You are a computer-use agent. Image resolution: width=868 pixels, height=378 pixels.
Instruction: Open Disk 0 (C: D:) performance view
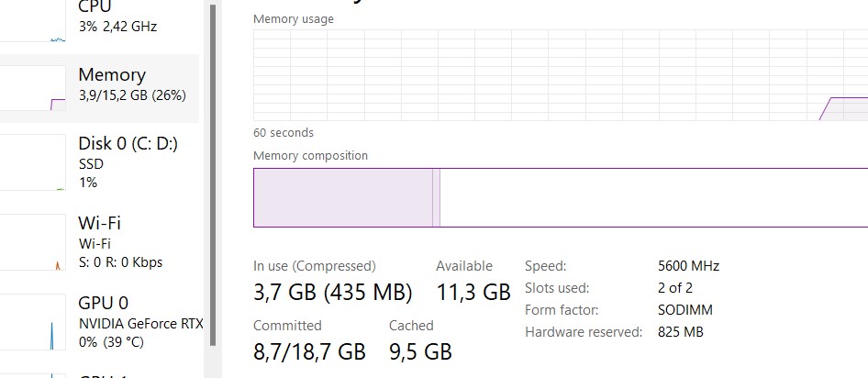[x=128, y=162]
